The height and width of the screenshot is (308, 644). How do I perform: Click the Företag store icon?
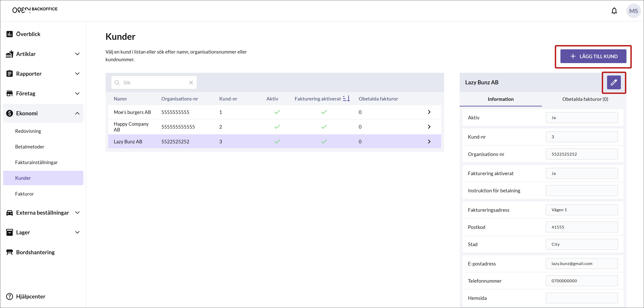10,93
